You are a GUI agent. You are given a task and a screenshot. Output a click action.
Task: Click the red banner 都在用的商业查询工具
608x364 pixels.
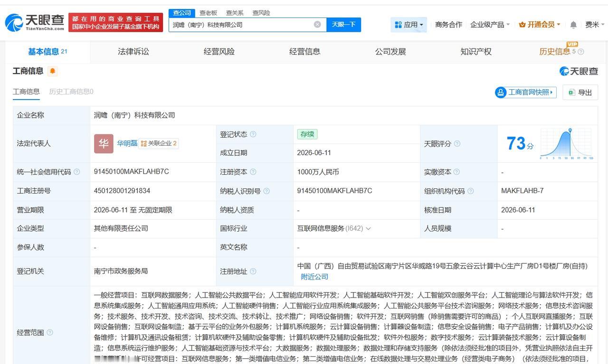115,22
